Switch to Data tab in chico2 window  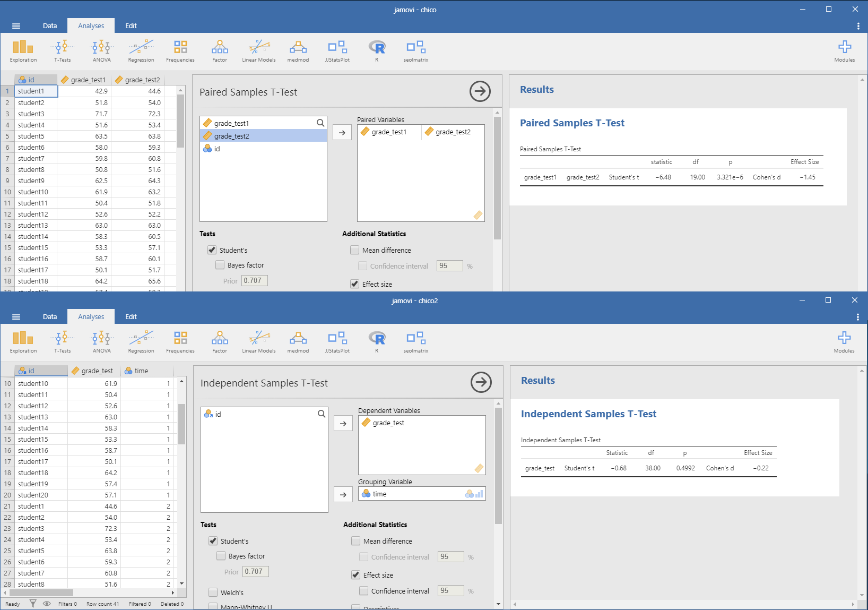pyautogui.click(x=50, y=316)
